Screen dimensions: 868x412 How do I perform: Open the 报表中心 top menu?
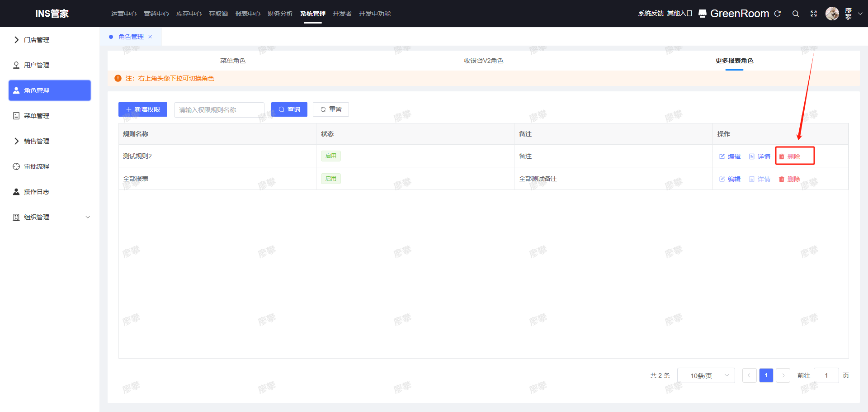[x=248, y=14]
